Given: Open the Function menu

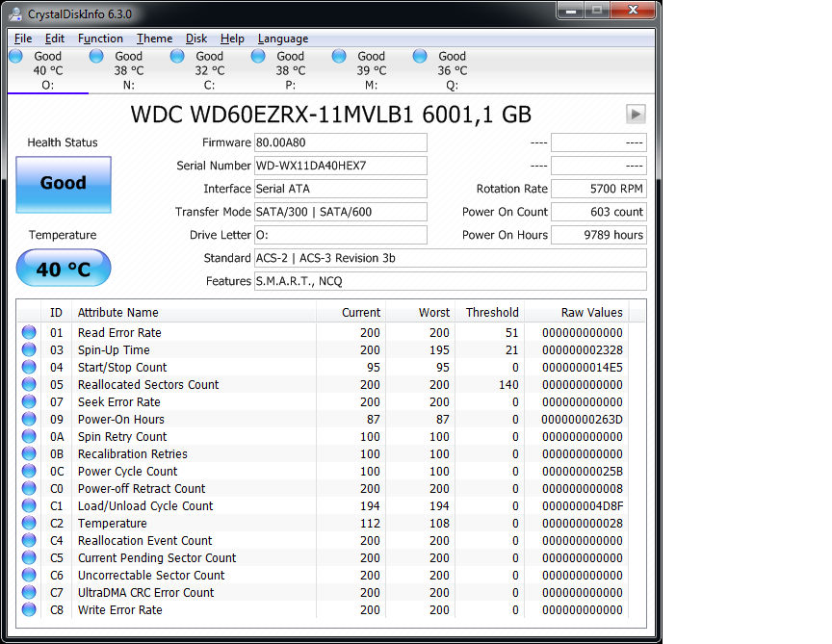Looking at the screenshot, I should coord(100,39).
